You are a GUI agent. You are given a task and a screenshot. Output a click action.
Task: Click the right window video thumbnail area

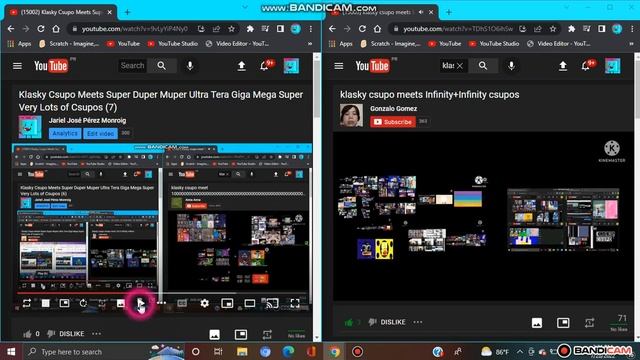click(x=483, y=216)
